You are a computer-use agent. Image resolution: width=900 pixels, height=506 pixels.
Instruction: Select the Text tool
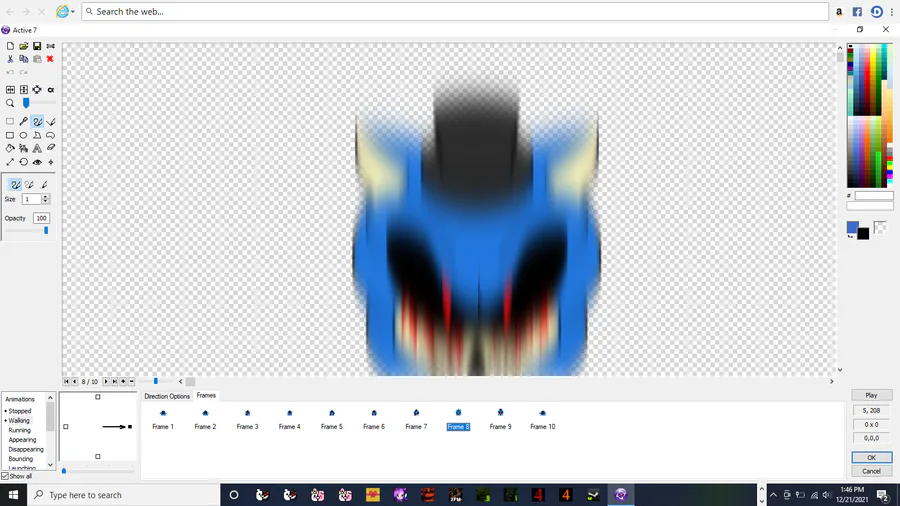click(x=37, y=148)
